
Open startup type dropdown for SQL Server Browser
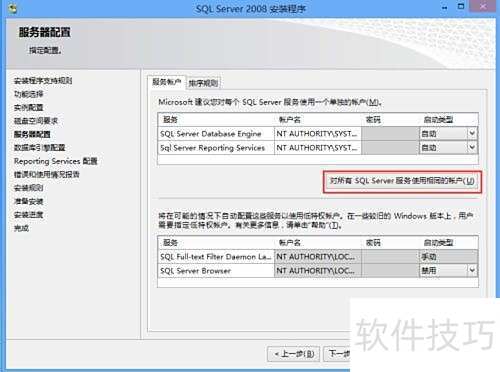coord(472,270)
